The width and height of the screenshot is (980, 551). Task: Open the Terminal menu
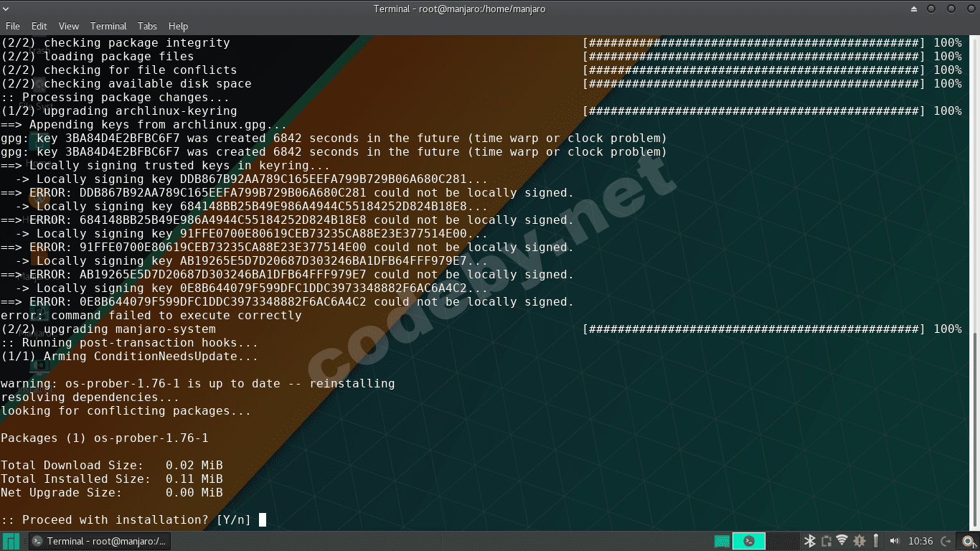pyautogui.click(x=108, y=27)
